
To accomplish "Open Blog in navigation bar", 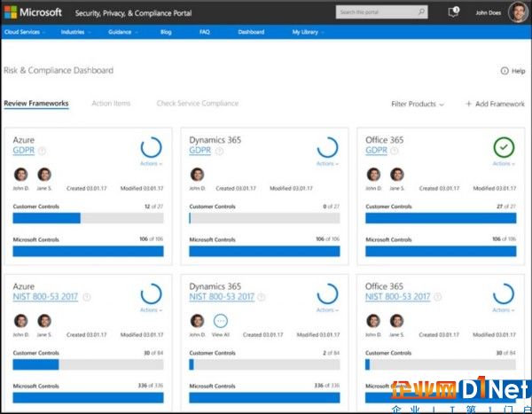I will [166, 32].
